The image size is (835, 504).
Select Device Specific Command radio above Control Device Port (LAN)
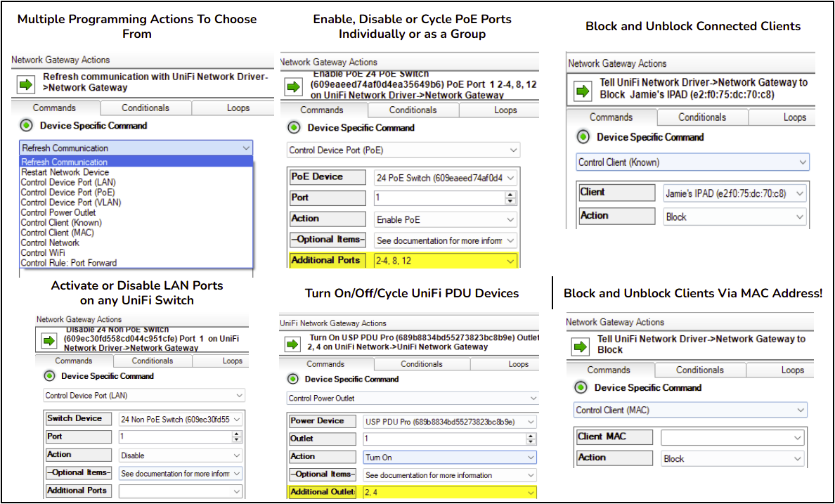click(49, 376)
